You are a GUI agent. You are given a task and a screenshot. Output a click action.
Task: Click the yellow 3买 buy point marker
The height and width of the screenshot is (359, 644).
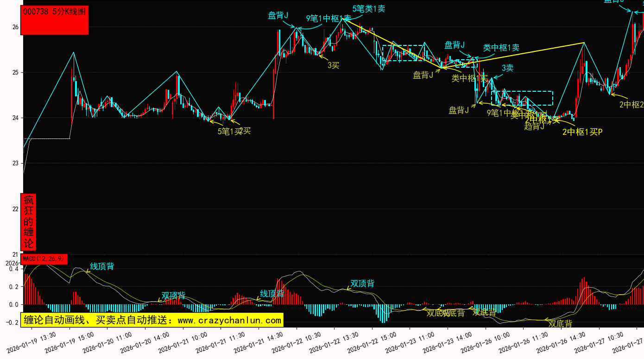tap(334, 65)
